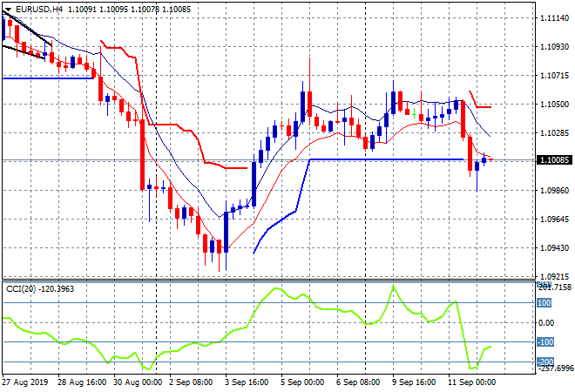Click the 1.11140 price axis label
This screenshot has width=575, height=392.
click(x=555, y=18)
